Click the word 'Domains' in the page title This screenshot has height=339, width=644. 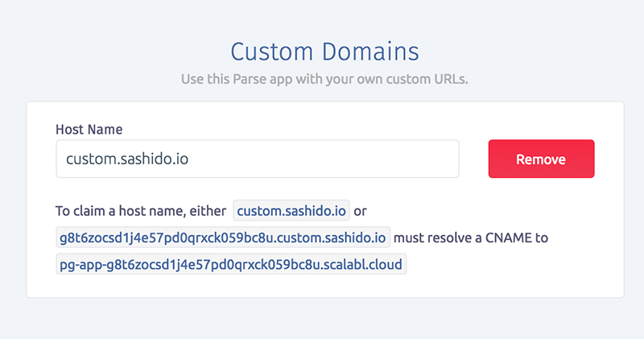pyautogui.click(x=370, y=52)
